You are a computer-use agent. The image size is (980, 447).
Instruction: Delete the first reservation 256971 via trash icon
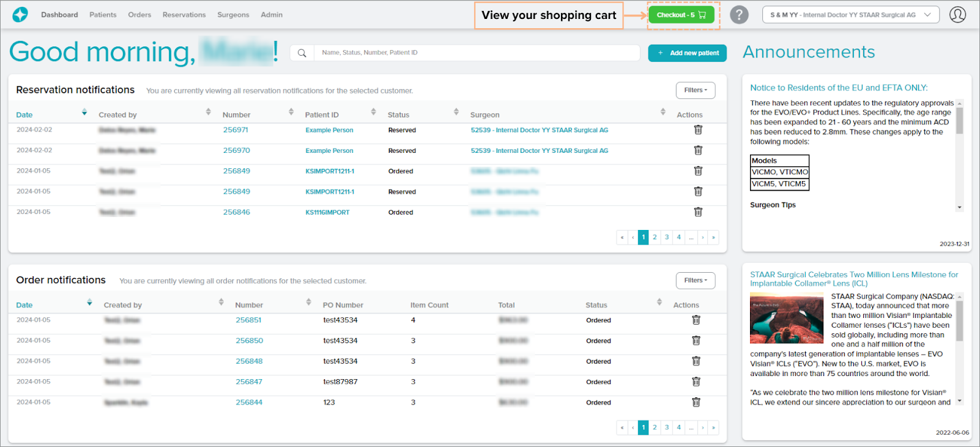click(x=698, y=130)
